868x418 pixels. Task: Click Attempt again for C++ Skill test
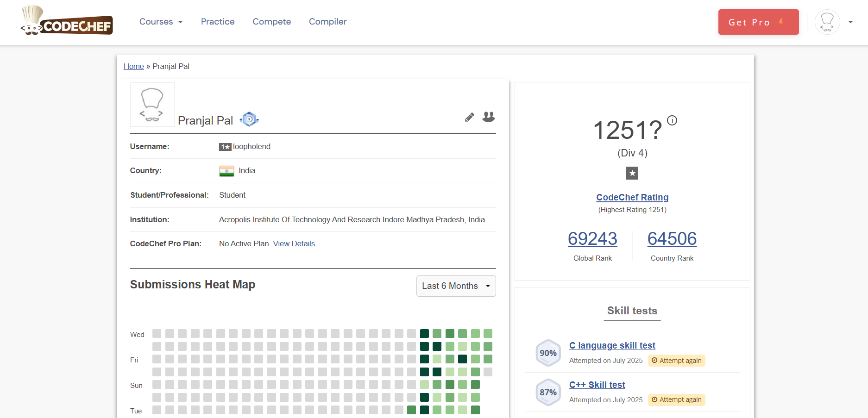pyautogui.click(x=677, y=399)
